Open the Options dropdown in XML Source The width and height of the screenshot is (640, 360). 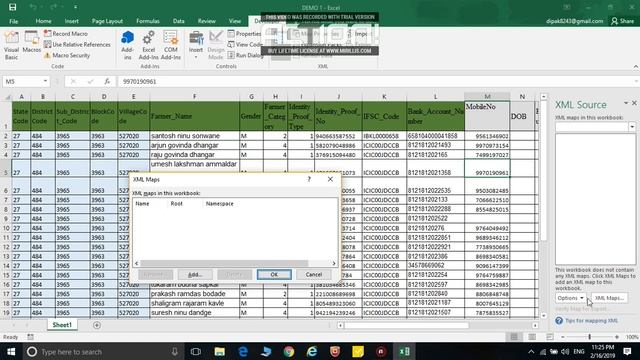[571, 298]
